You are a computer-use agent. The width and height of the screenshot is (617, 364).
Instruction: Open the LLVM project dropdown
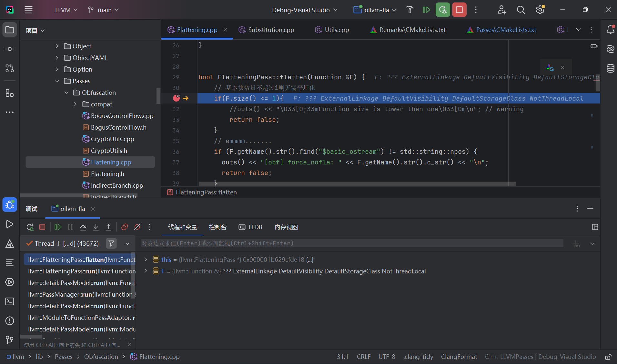click(66, 10)
